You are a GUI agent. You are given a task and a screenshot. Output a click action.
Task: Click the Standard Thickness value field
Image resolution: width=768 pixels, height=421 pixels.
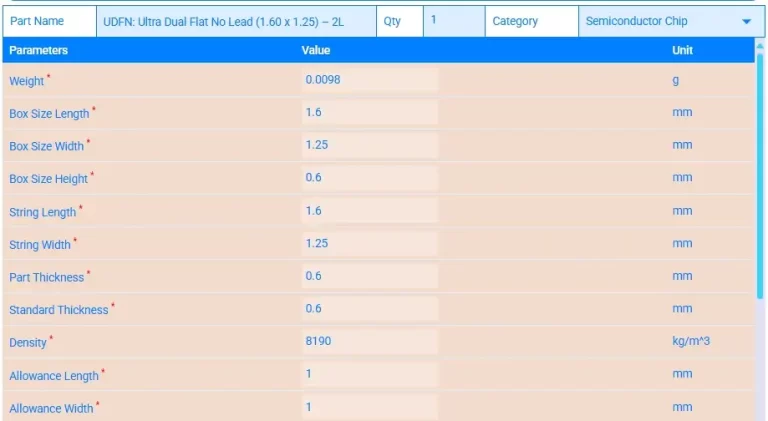pos(369,309)
